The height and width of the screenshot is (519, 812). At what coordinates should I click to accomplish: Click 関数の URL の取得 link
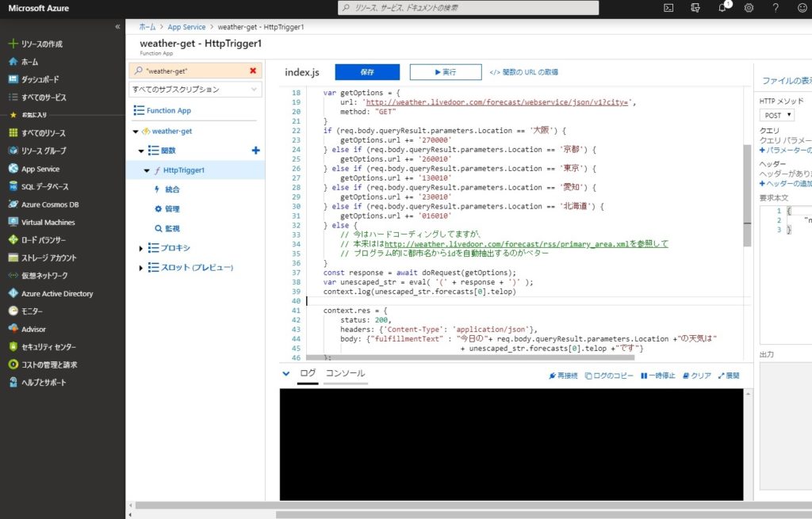(x=524, y=72)
